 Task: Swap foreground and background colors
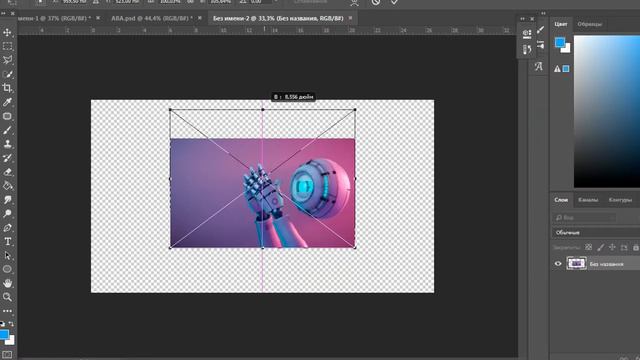[x=11, y=324]
